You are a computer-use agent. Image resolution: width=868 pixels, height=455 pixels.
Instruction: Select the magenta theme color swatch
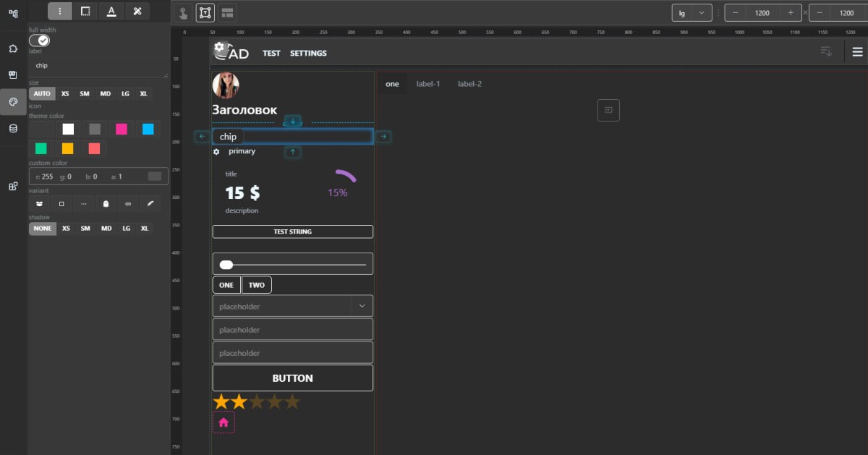122,128
